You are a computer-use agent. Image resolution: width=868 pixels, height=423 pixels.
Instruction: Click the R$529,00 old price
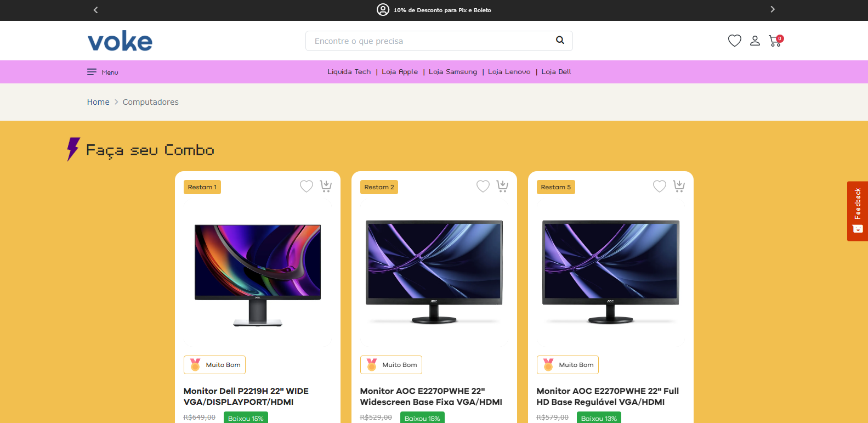[x=376, y=418]
